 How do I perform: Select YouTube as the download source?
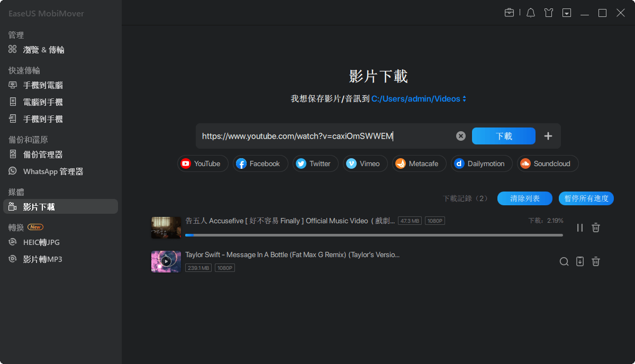tap(203, 163)
